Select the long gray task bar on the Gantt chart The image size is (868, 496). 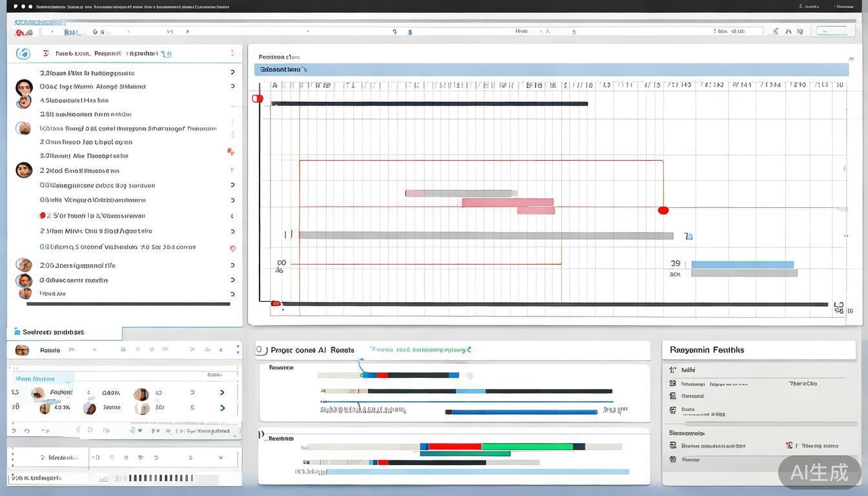pos(486,236)
